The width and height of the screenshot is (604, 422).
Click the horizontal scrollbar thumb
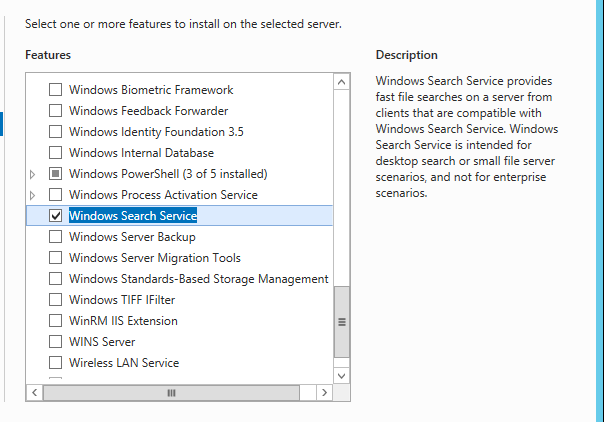(171, 393)
